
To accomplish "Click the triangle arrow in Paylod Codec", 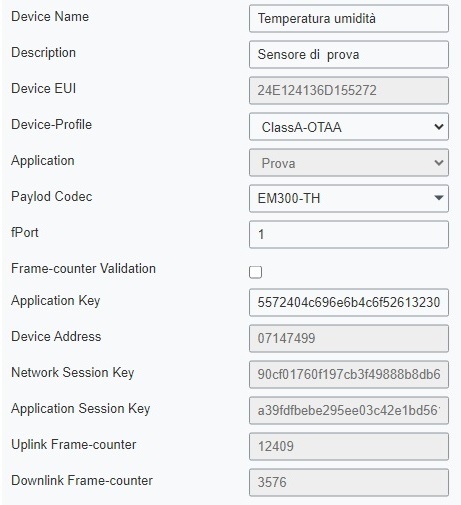I will [439, 198].
